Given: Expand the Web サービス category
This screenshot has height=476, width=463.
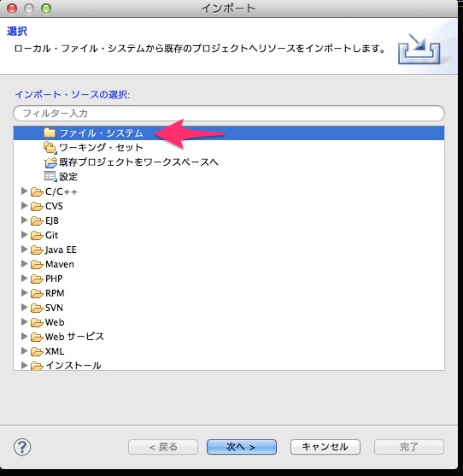Looking at the screenshot, I should pyautogui.click(x=24, y=337).
